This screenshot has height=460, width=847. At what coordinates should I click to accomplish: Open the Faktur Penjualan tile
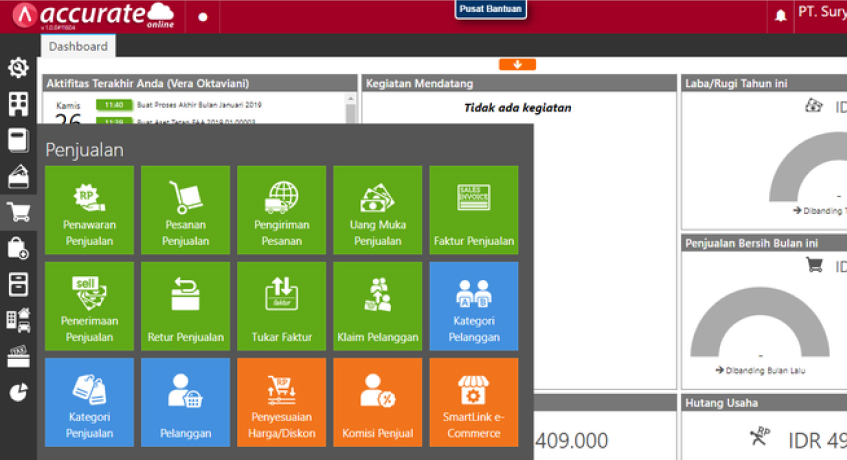[x=474, y=210]
